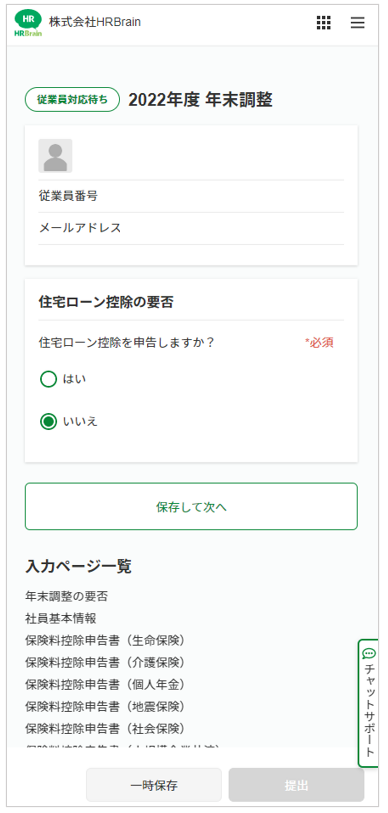Click the employee avatar placeholder
Image resolution: width=388 pixels, height=813 pixels.
pyautogui.click(x=55, y=156)
